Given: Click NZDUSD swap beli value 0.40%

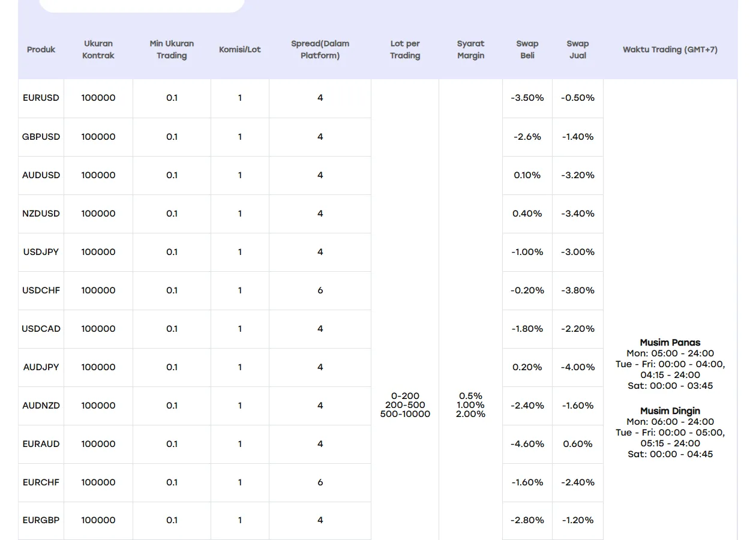Looking at the screenshot, I should click(x=527, y=214).
